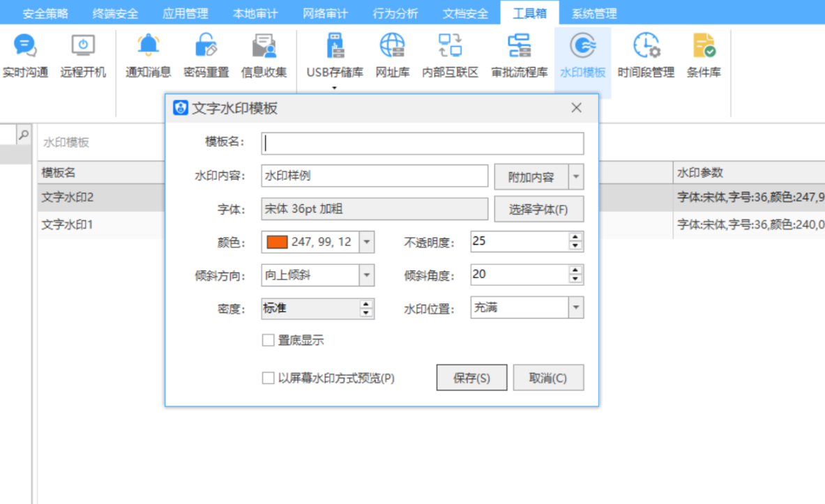Viewport: 825px width, 504px height.
Task: Open 时间段管理 settings
Action: [645, 56]
